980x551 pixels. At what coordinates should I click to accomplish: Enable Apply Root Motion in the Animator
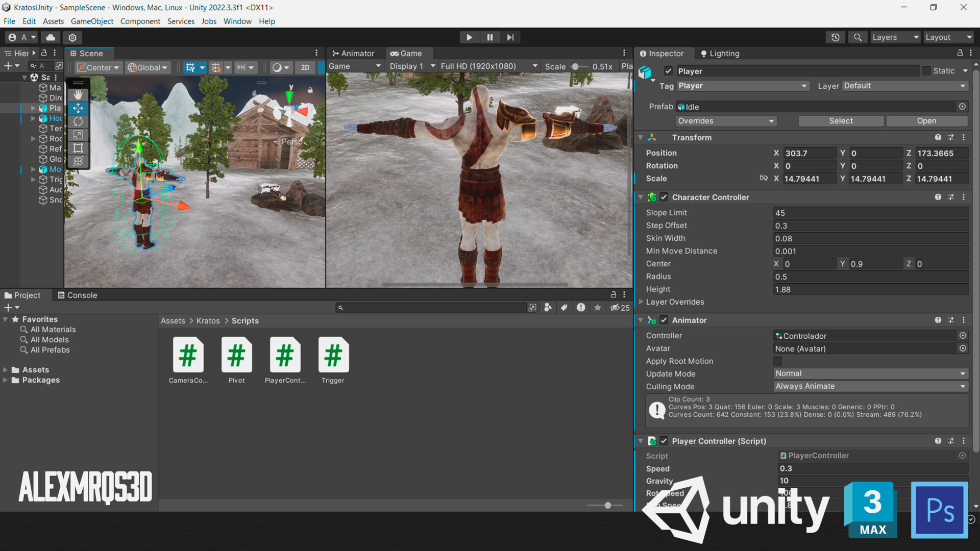[x=777, y=361]
